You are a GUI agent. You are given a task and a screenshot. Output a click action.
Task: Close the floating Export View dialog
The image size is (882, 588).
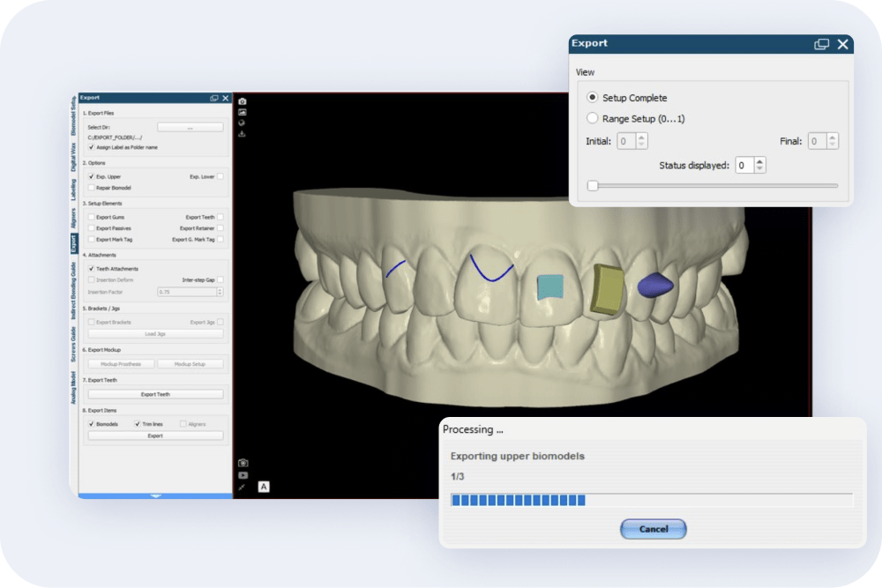842,44
